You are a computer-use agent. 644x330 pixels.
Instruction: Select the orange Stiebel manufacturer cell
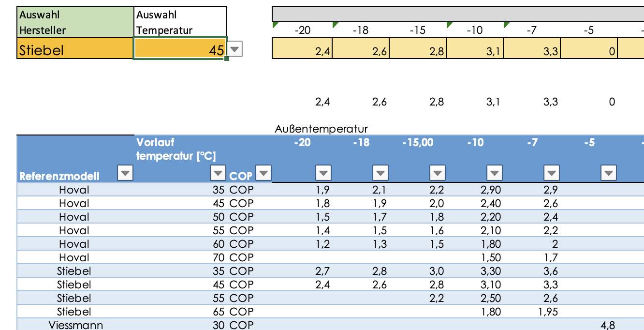click(75, 49)
